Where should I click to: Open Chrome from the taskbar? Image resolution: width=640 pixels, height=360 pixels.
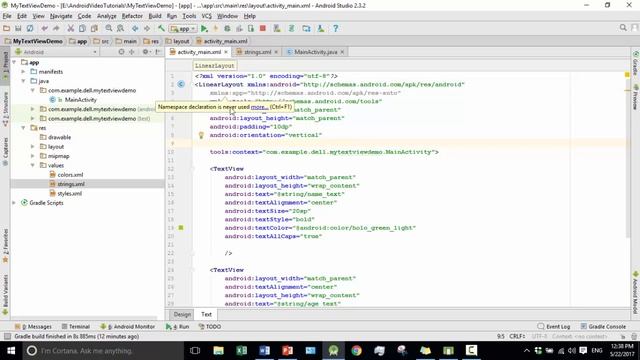click(356, 351)
